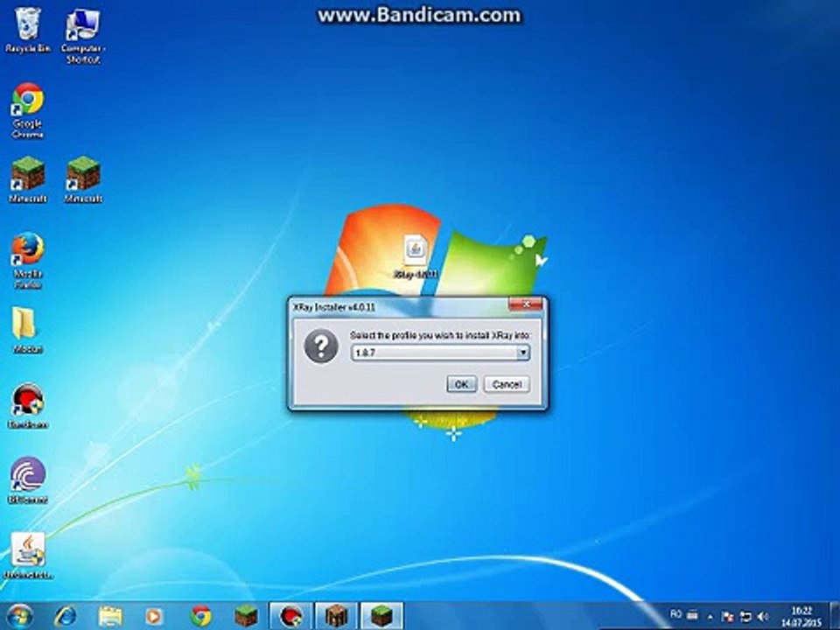
Task: Launch Google Chrome from the taskbar
Action: (200, 616)
